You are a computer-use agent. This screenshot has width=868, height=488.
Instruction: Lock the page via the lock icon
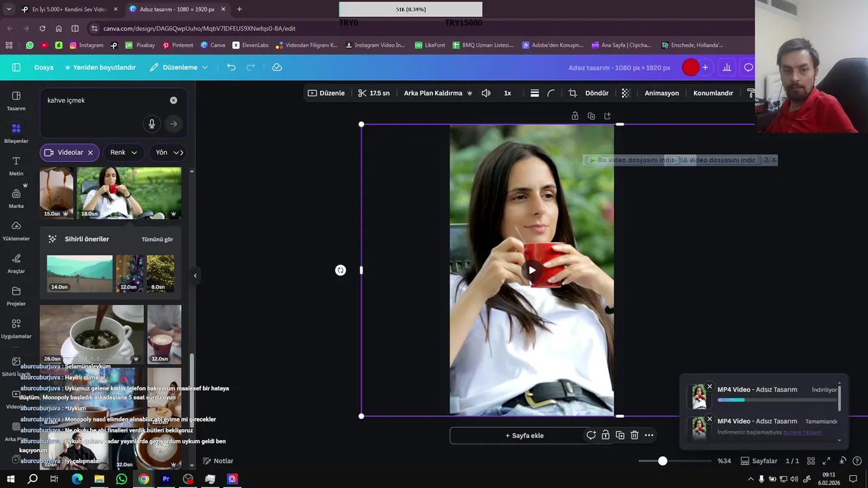pos(606,435)
